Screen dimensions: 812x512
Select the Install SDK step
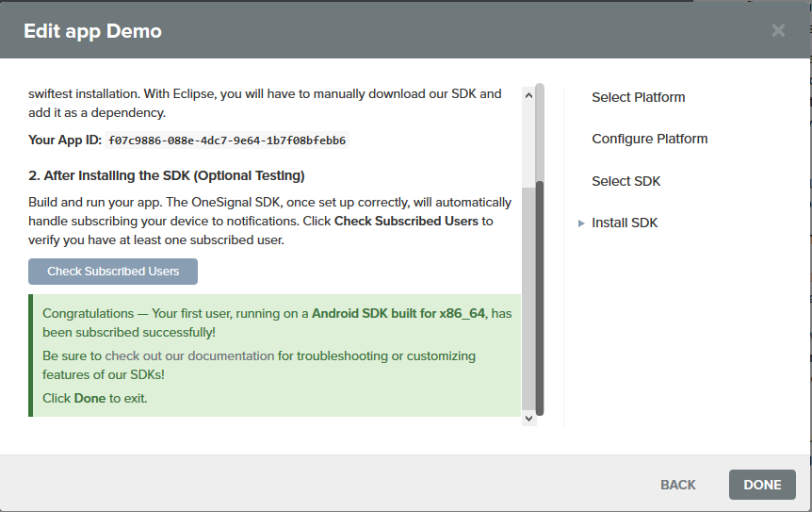(x=625, y=223)
